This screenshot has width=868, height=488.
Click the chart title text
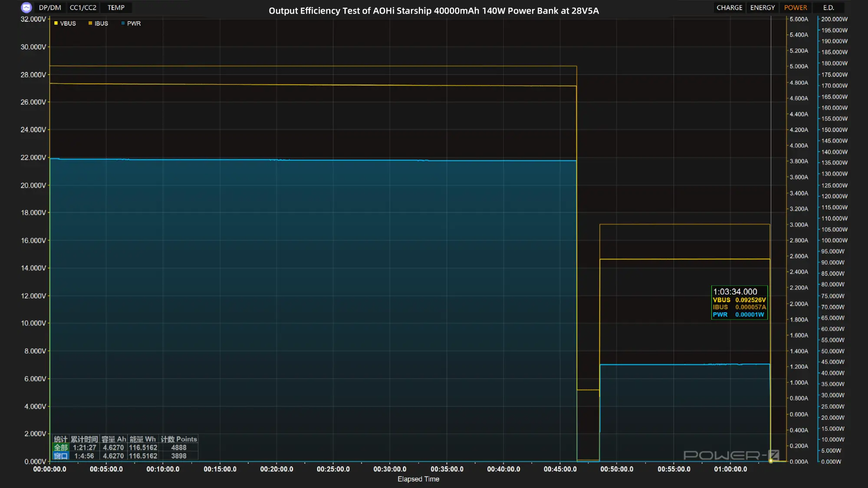pyautogui.click(x=434, y=11)
